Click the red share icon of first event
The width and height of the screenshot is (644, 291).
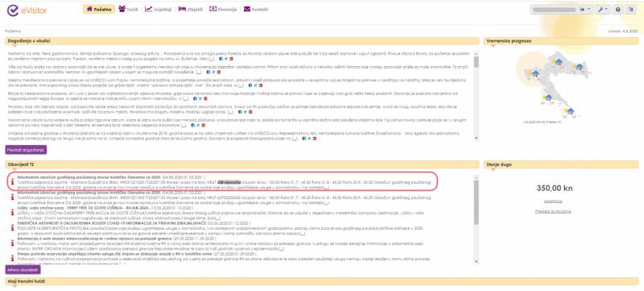coord(231,59)
